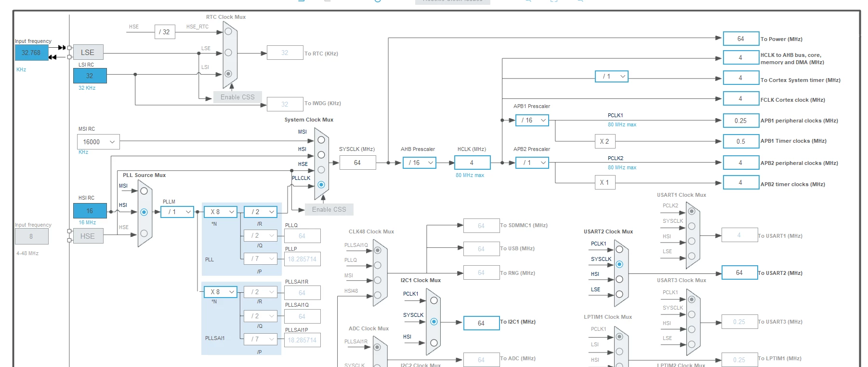This screenshot has width=868, height=367.
Task: Open PLLSAI1 /Q divider dropdown
Action: pyautogui.click(x=261, y=316)
